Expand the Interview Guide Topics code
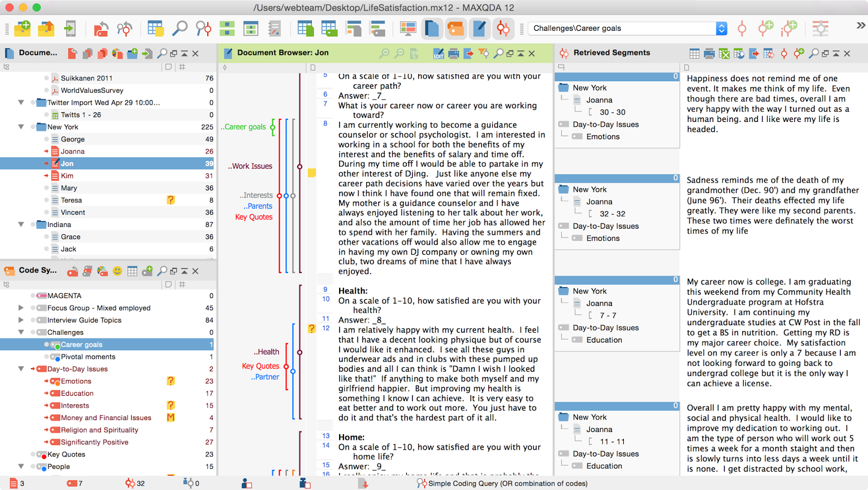The width and height of the screenshot is (868, 490). pyautogui.click(x=21, y=320)
